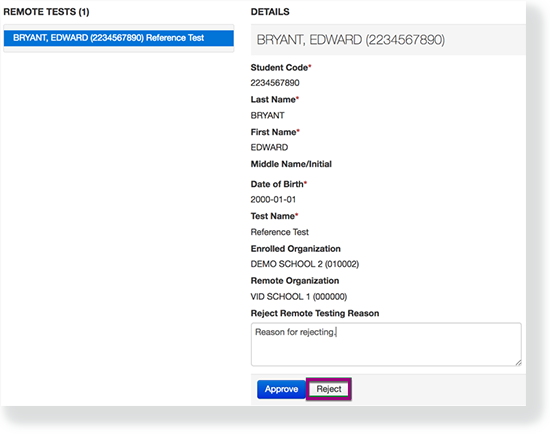Click the Date of Birth value 2000-01-01

click(x=273, y=199)
